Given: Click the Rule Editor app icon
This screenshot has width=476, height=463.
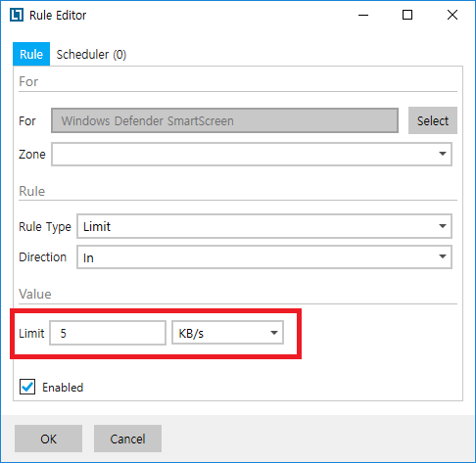Looking at the screenshot, I should tap(17, 15).
